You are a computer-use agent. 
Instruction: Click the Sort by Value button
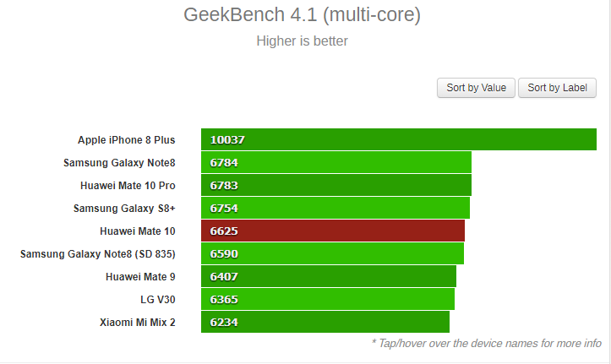(476, 88)
